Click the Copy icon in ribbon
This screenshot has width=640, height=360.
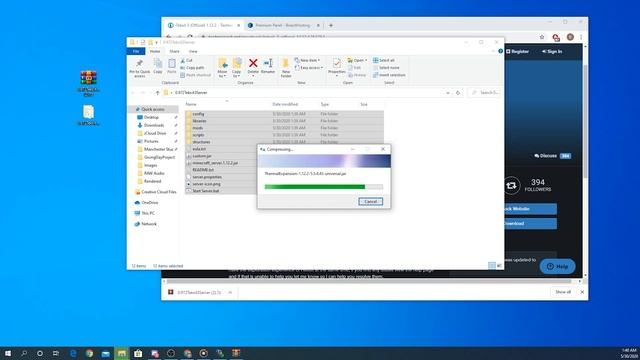(158, 66)
